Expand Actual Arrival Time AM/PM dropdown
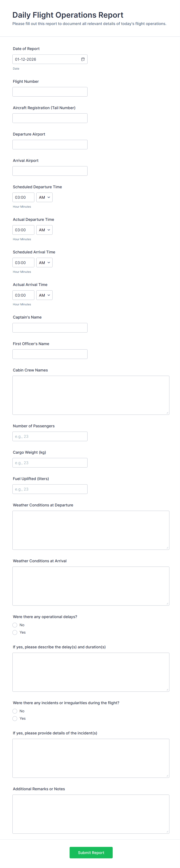Image resolution: width=180 pixels, height=868 pixels. (44, 295)
